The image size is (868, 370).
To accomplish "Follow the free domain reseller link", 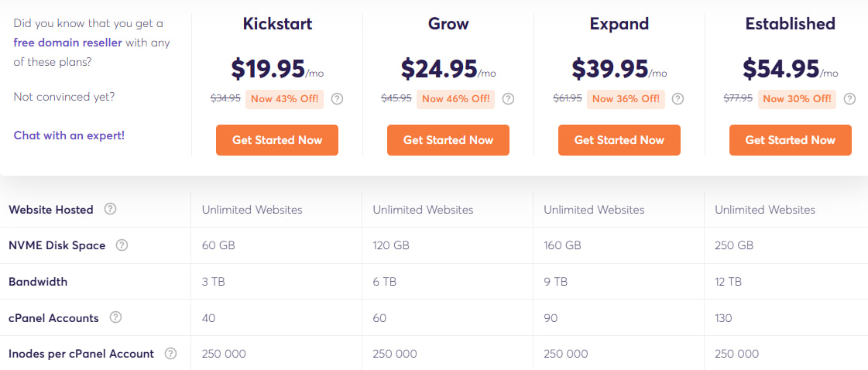I will (x=68, y=43).
